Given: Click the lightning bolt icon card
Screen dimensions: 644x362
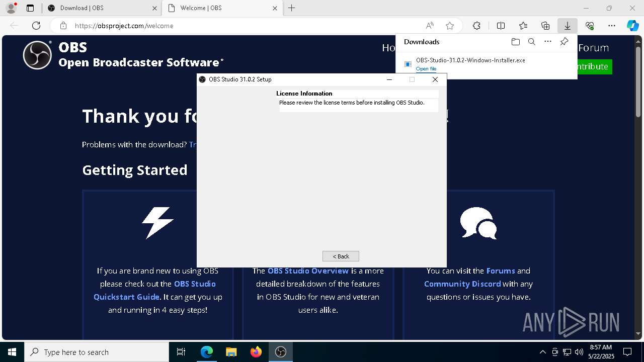Looking at the screenshot, I should click(157, 223).
